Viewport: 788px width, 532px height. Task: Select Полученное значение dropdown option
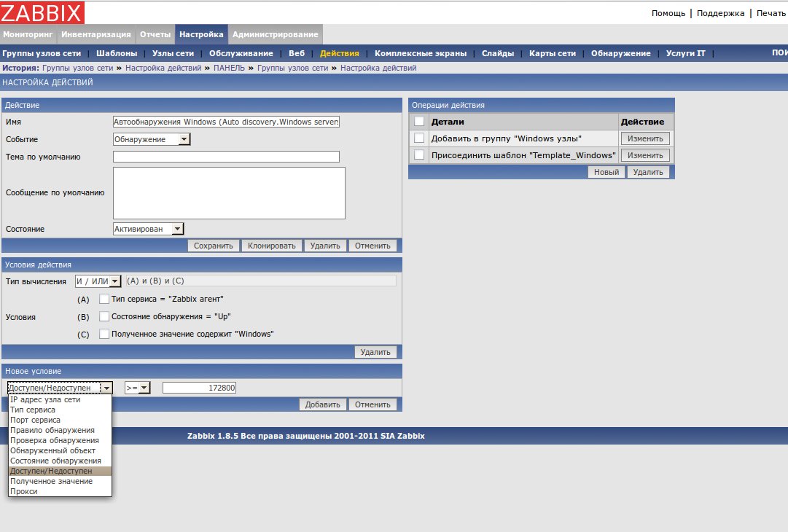coord(60,481)
